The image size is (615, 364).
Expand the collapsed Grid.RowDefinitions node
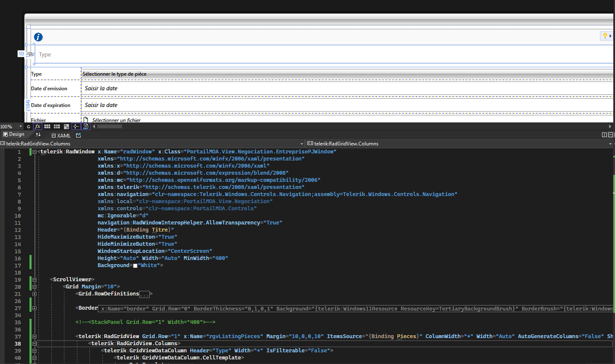(x=34, y=294)
